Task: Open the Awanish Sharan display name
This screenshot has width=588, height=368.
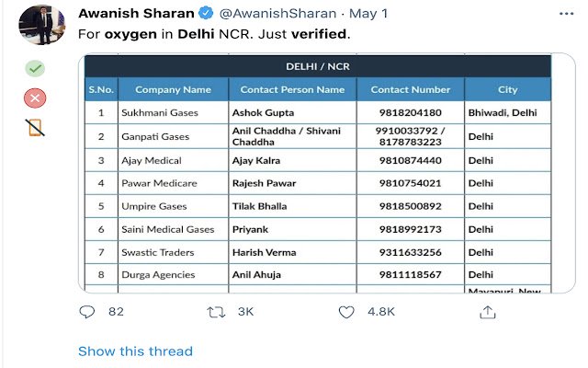Action: [137, 14]
